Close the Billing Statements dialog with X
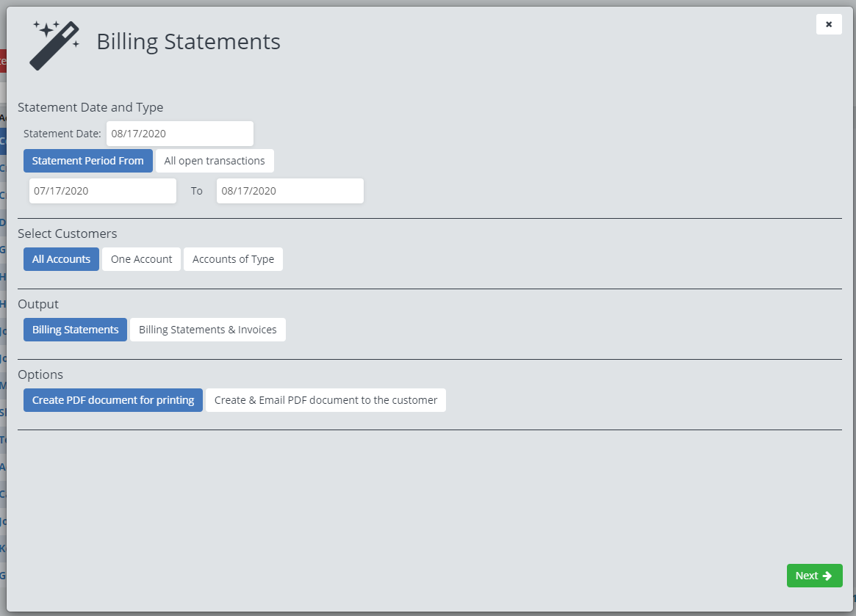The width and height of the screenshot is (856, 616). (829, 24)
